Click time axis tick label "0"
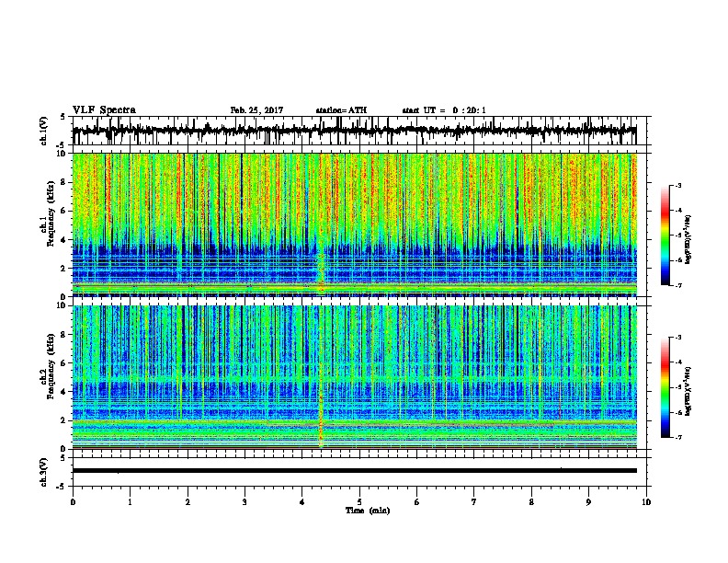The width and height of the screenshot is (728, 563). [x=73, y=502]
